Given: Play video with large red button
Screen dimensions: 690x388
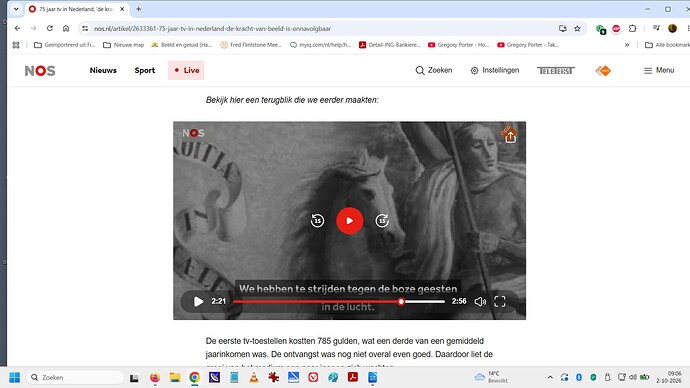Looking at the screenshot, I should pyautogui.click(x=349, y=220).
